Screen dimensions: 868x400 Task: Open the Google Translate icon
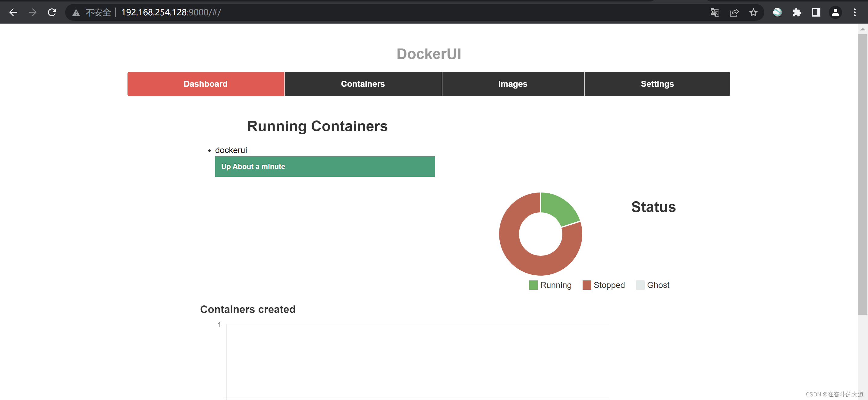pos(714,12)
